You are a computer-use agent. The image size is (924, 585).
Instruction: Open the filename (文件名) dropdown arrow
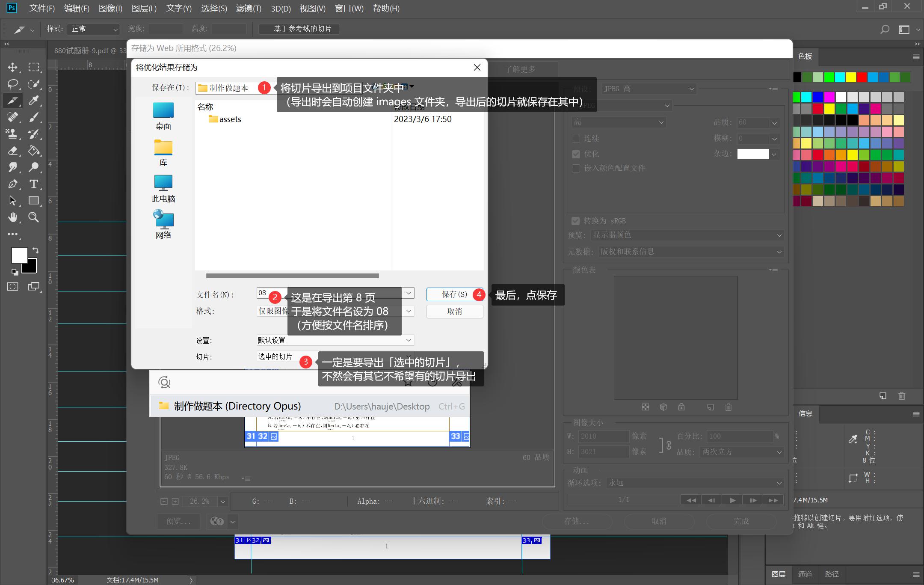pyautogui.click(x=409, y=293)
